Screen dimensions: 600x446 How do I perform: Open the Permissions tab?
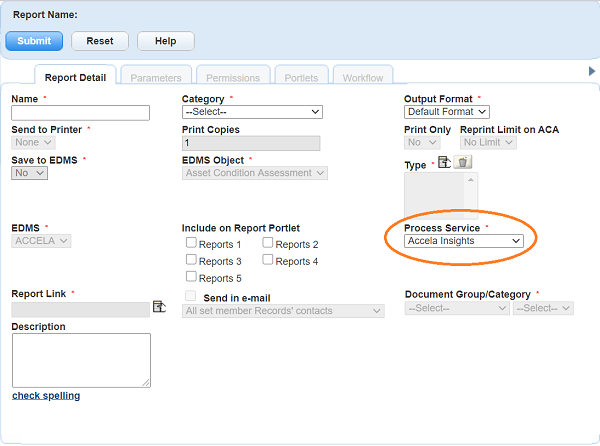[x=232, y=77]
